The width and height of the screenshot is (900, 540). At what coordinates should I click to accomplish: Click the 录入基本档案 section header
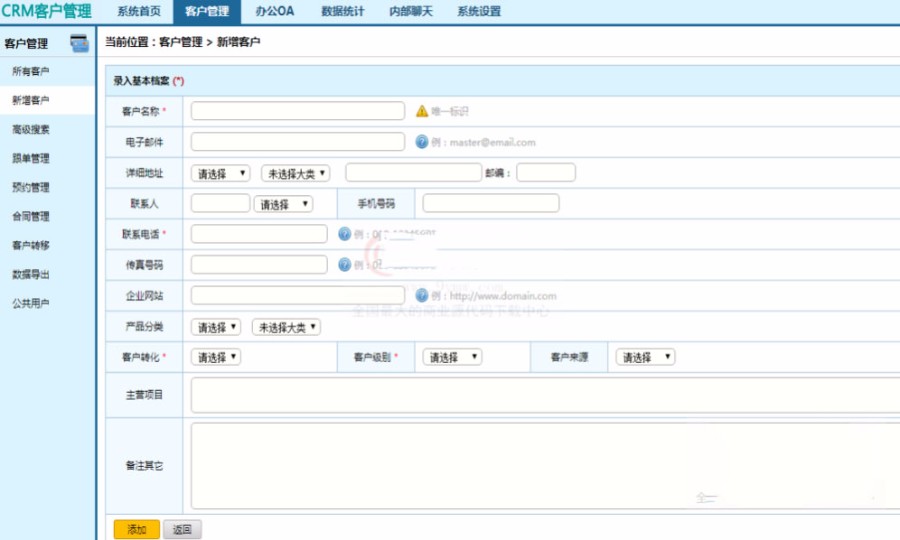coord(148,81)
